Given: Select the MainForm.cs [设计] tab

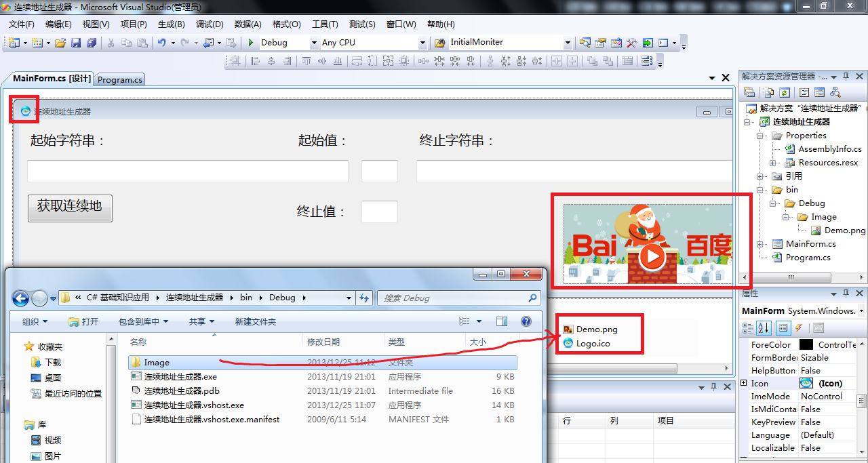Looking at the screenshot, I should (x=52, y=79).
